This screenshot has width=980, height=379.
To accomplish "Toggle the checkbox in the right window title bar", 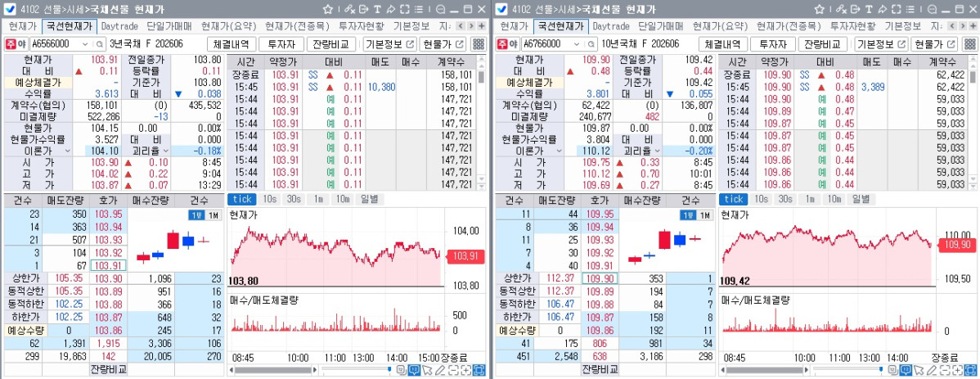I will [500, 9].
